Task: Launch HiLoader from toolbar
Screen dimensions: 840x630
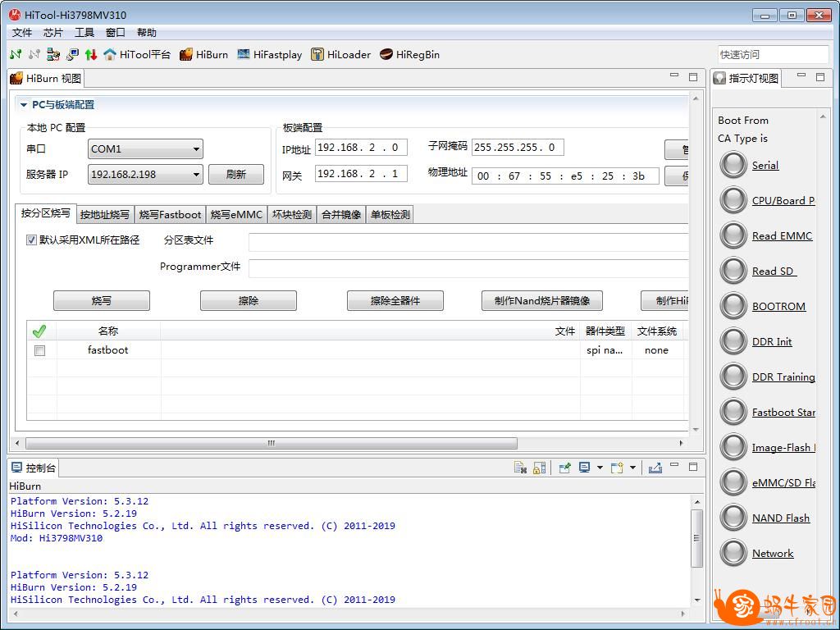Action: 340,54
